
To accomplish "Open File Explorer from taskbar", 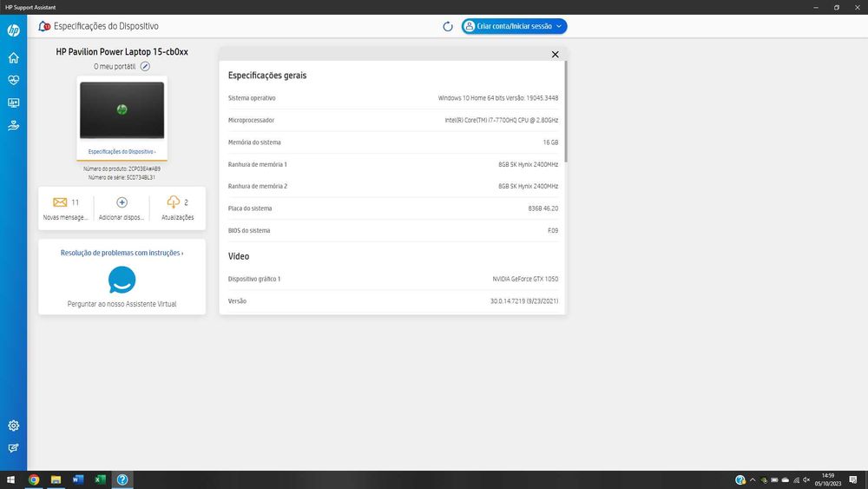I will click(56, 479).
